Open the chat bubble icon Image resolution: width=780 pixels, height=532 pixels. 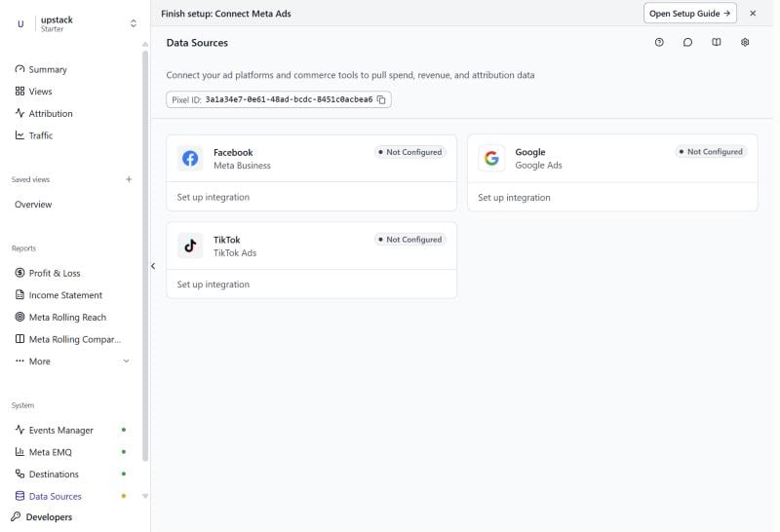click(x=687, y=42)
